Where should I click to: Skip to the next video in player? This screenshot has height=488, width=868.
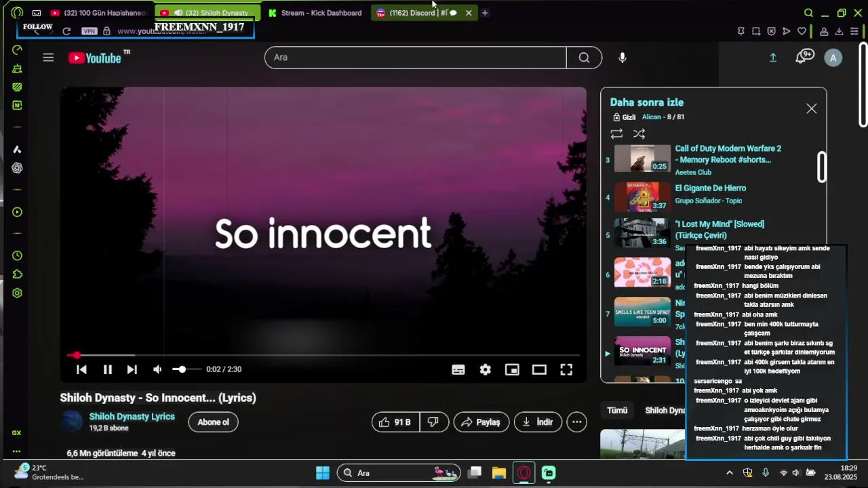(132, 369)
